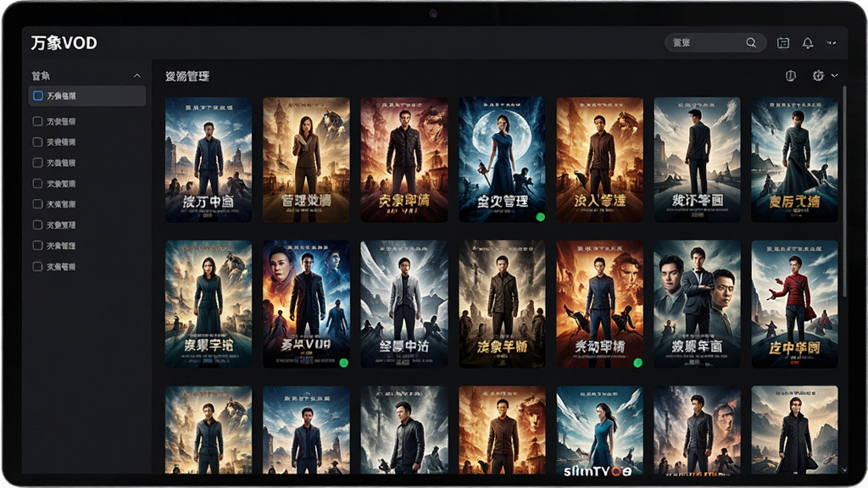Tick the last checkbox in the sidebar list
Screen dimensions: 868x488
click(37, 266)
